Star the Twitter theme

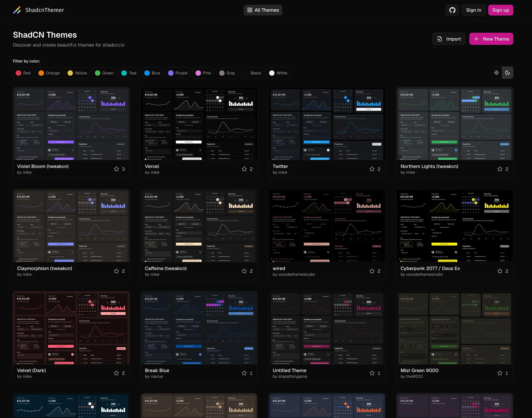point(372,169)
